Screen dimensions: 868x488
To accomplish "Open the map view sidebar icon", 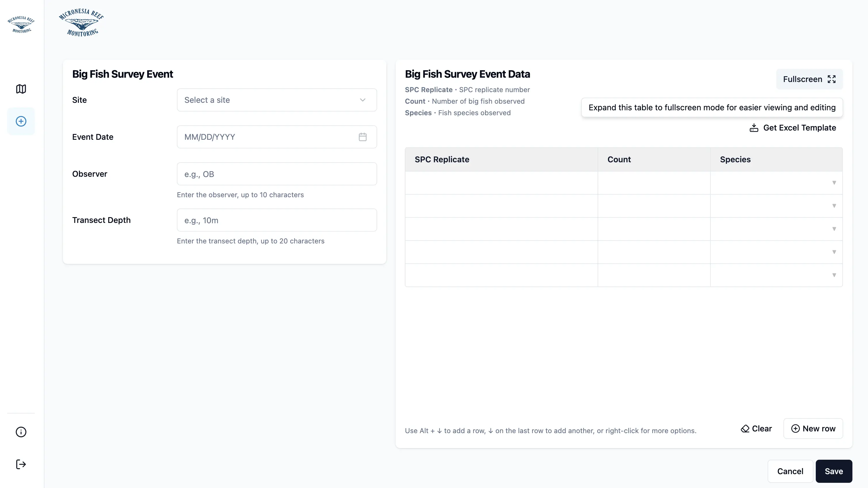I will coord(21,89).
